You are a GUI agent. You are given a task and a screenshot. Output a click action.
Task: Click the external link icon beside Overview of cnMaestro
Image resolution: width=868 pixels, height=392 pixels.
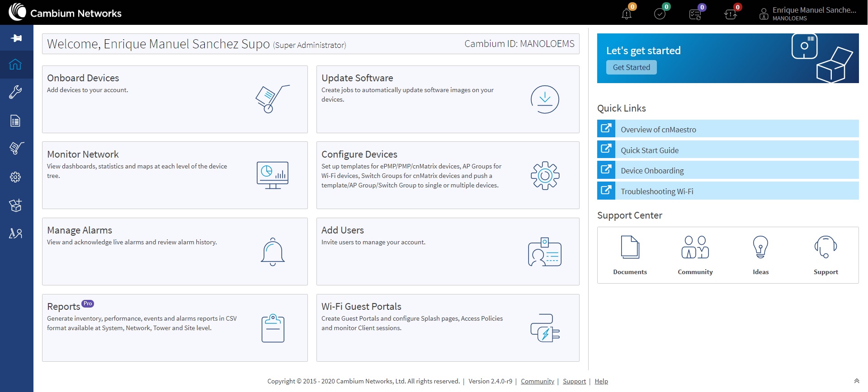(x=606, y=128)
